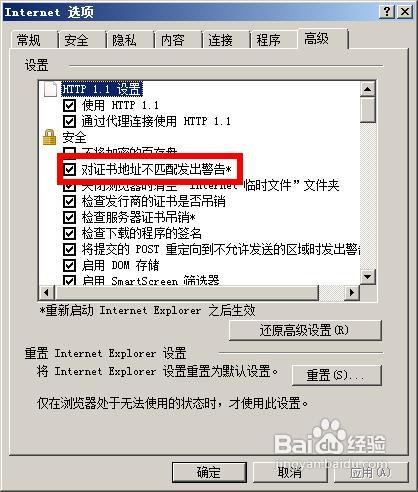Click the 还原高级设置(R) button
This screenshot has width=418, height=492.
(x=305, y=330)
